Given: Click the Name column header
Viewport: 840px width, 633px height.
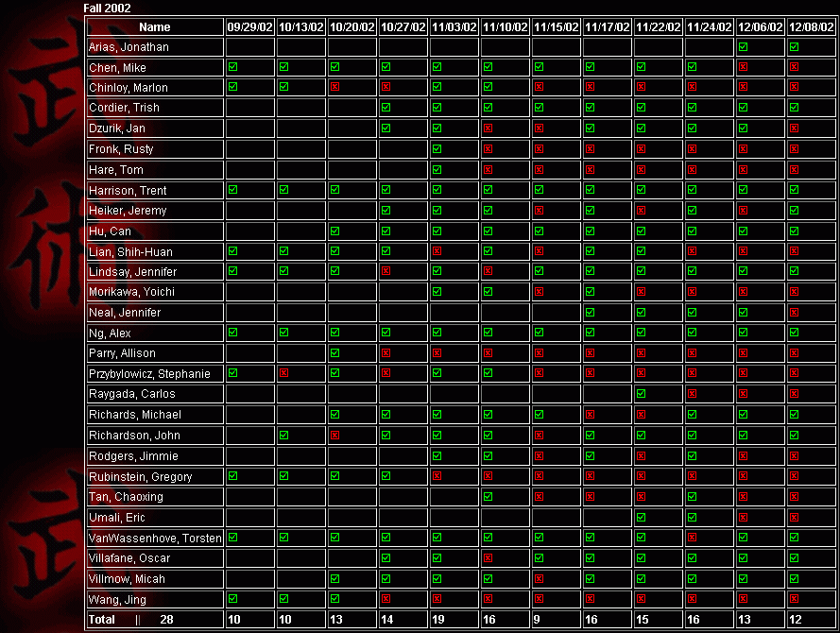Looking at the screenshot, I should [155, 27].
